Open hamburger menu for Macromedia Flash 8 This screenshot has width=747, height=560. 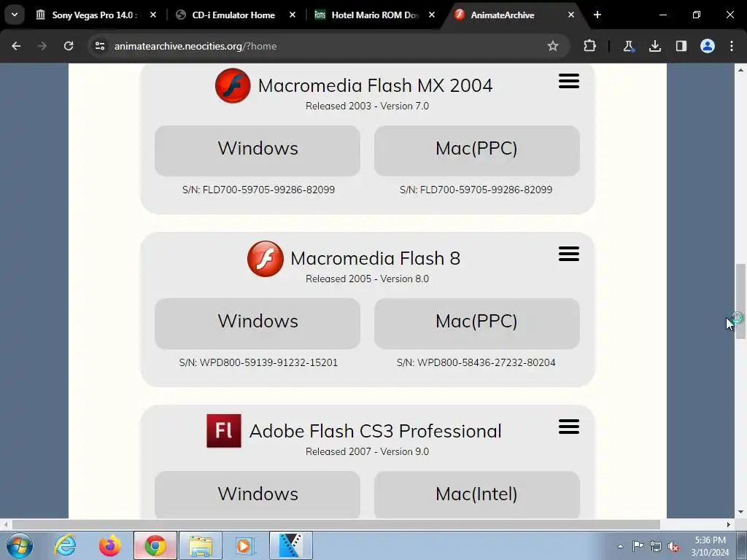pyautogui.click(x=569, y=254)
